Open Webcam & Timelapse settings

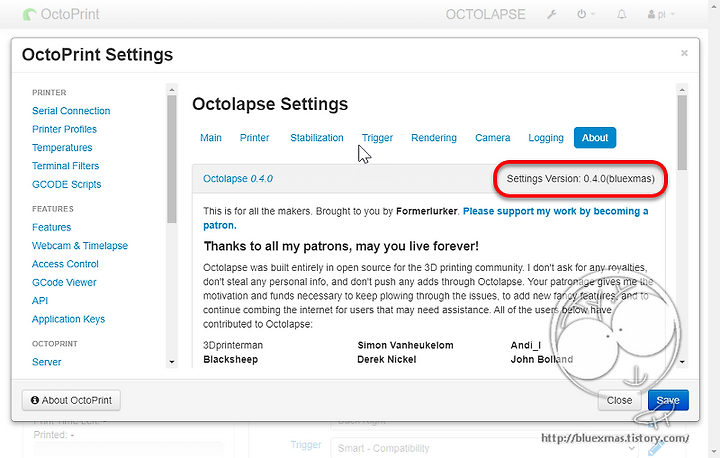click(80, 246)
